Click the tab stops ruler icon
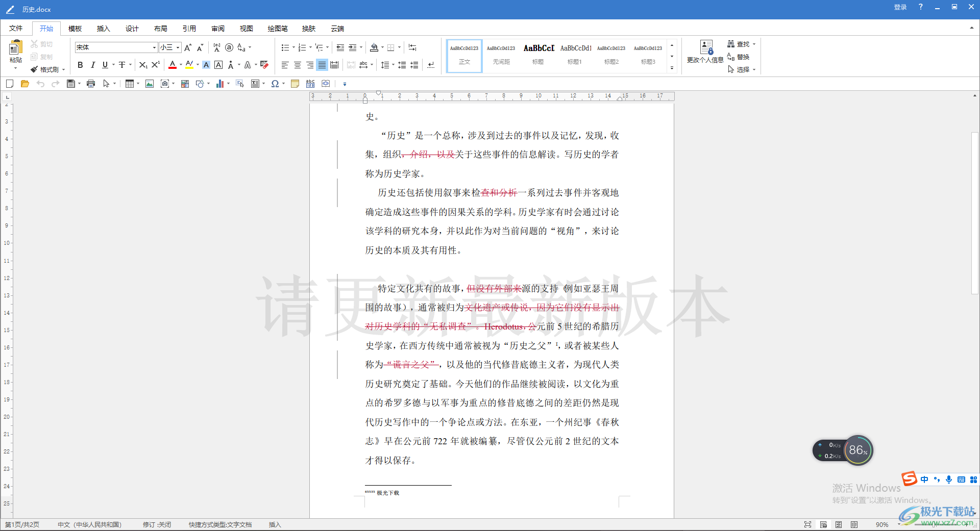The width and height of the screenshot is (980, 531). click(x=412, y=47)
